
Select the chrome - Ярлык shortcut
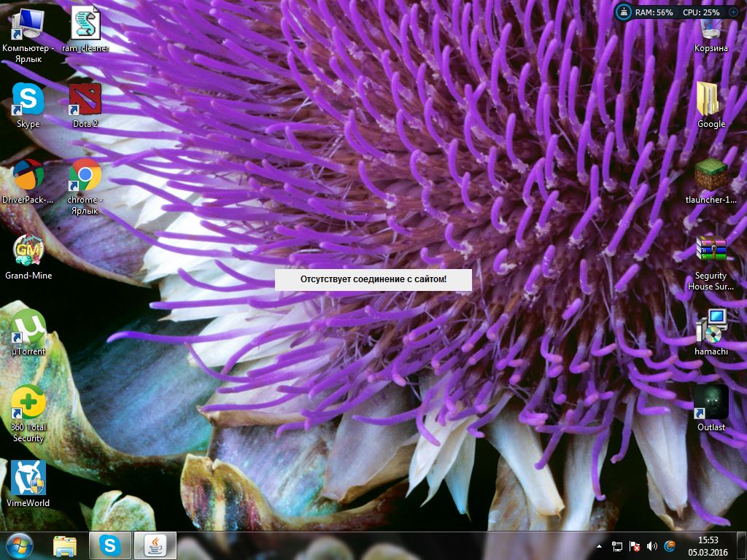(85, 186)
